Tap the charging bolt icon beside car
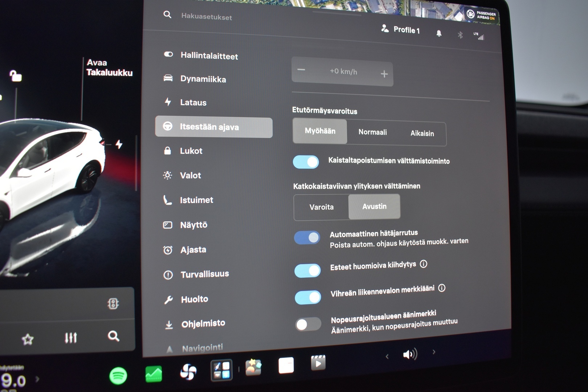Screen dimensions: 588x392 (x=119, y=144)
